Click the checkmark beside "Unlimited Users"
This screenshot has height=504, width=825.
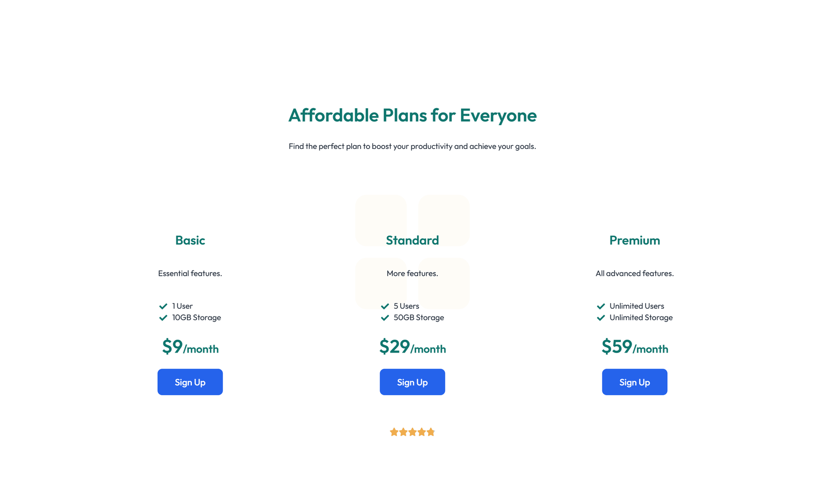601,306
